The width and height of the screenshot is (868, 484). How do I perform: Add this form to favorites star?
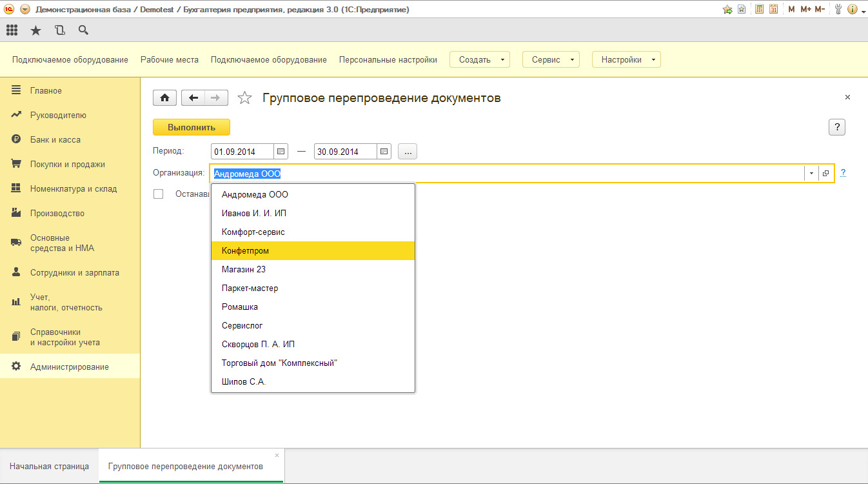(244, 97)
